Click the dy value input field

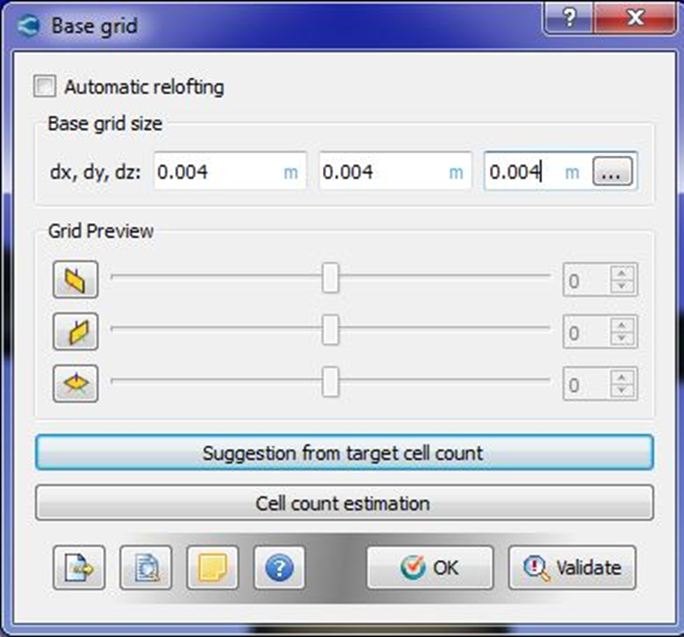pos(395,171)
